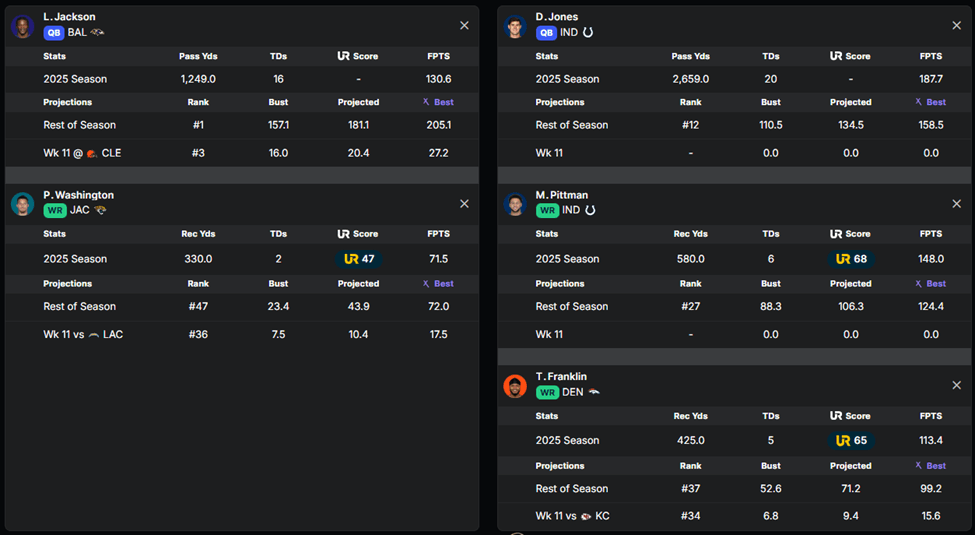Click the Chargers bolt icon in Wk 11 vs LAC

click(x=94, y=335)
